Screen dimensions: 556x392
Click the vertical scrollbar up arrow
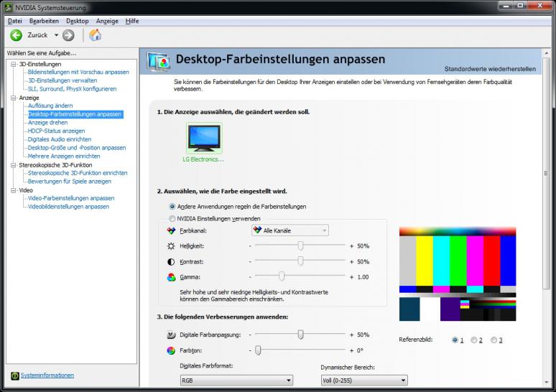(x=547, y=54)
